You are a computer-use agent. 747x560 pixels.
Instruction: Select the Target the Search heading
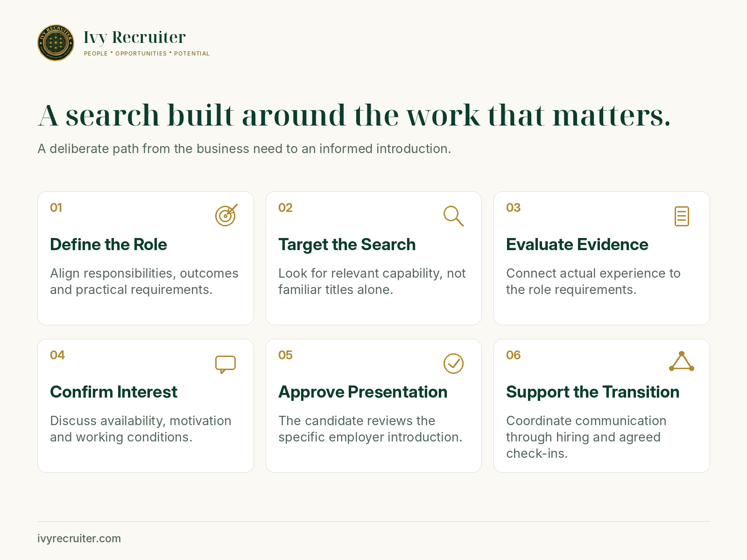pos(347,245)
